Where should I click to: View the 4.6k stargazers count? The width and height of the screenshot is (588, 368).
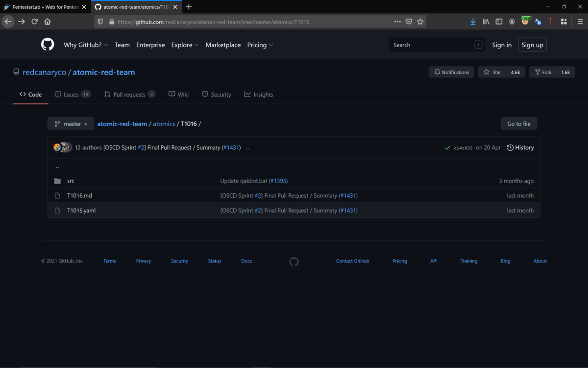[x=515, y=72]
